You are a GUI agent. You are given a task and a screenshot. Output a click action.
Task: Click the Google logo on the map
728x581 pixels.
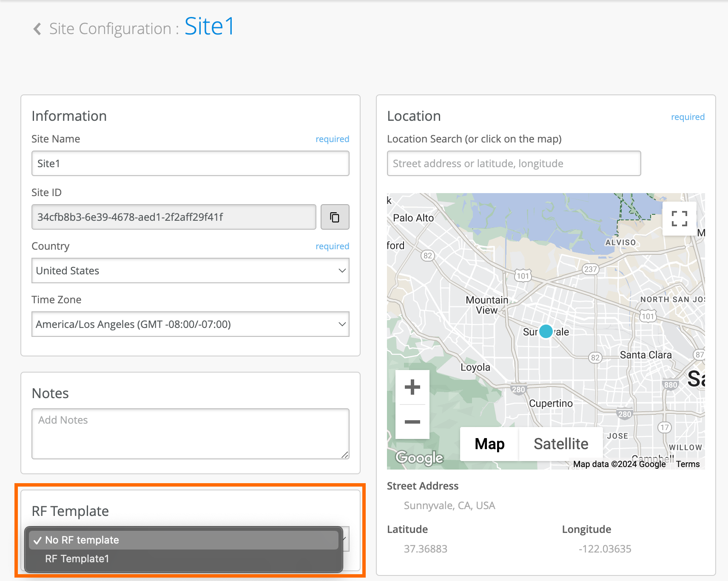pyautogui.click(x=419, y=458)
